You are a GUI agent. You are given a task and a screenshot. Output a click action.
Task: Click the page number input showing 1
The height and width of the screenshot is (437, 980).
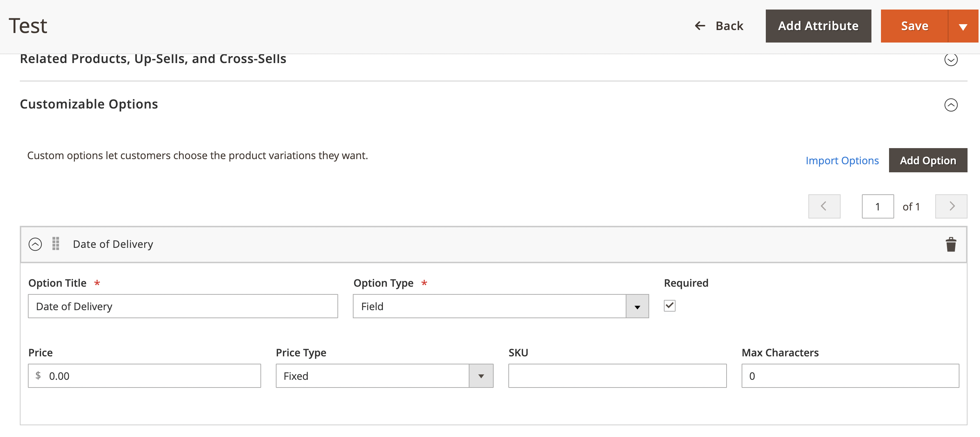click(878, 206)
